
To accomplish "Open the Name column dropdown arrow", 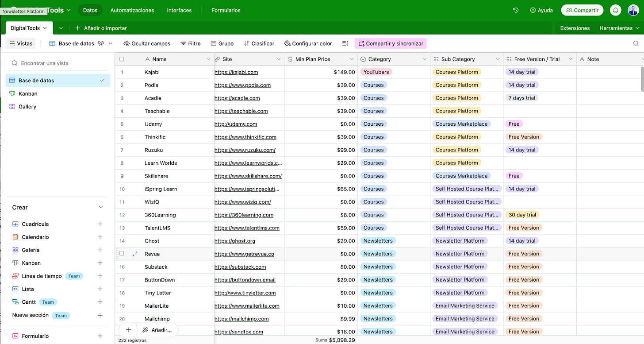I will point(209,59).
